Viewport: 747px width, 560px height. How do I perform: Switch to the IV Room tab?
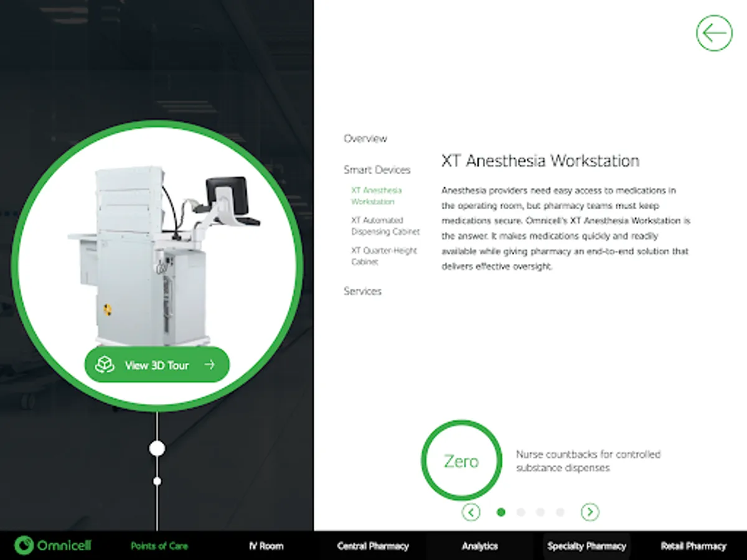(x=266, y=546)
